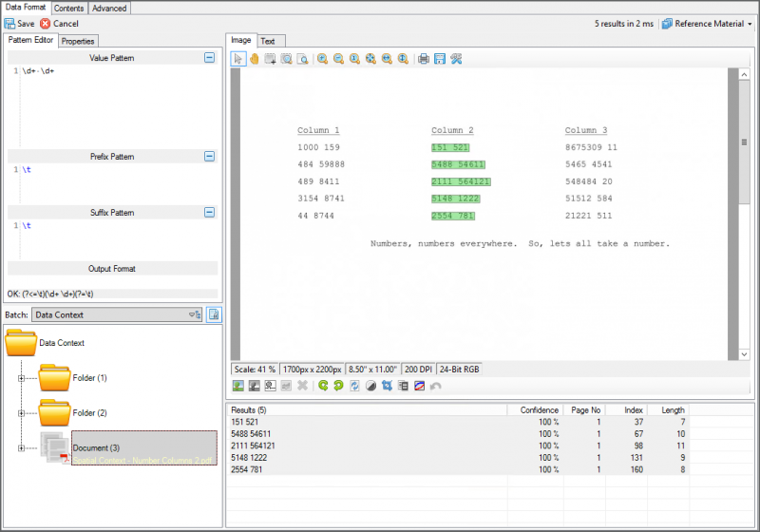Click the Save button
The image size is (760, 532).
coord(19,23)
